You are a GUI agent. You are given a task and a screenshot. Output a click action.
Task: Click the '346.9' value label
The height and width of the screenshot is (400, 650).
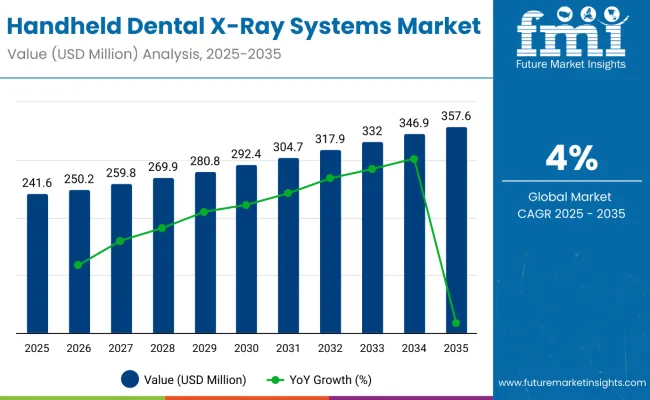414,123
